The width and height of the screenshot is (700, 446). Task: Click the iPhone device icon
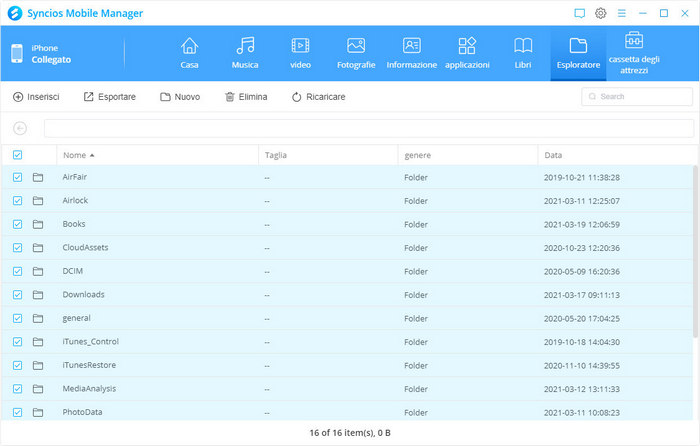pyautogui.click(x=17, y=54)
